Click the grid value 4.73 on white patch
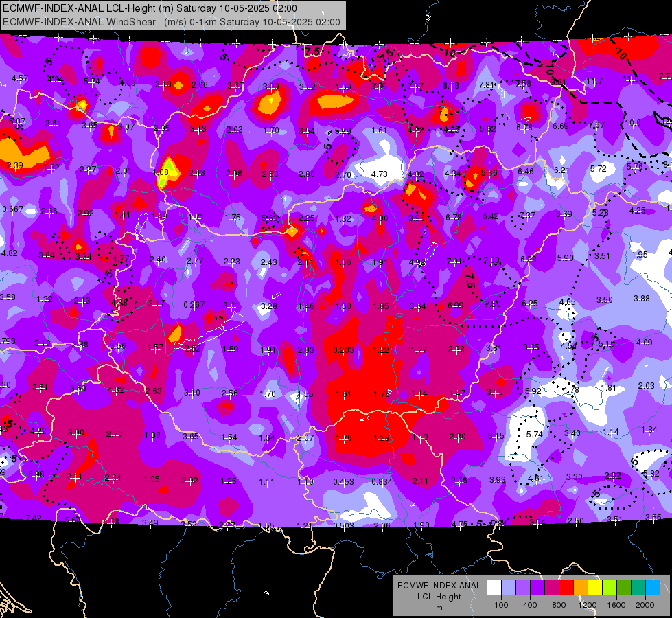Viewport: 672px width, 618px height. [x=380, y=174]
